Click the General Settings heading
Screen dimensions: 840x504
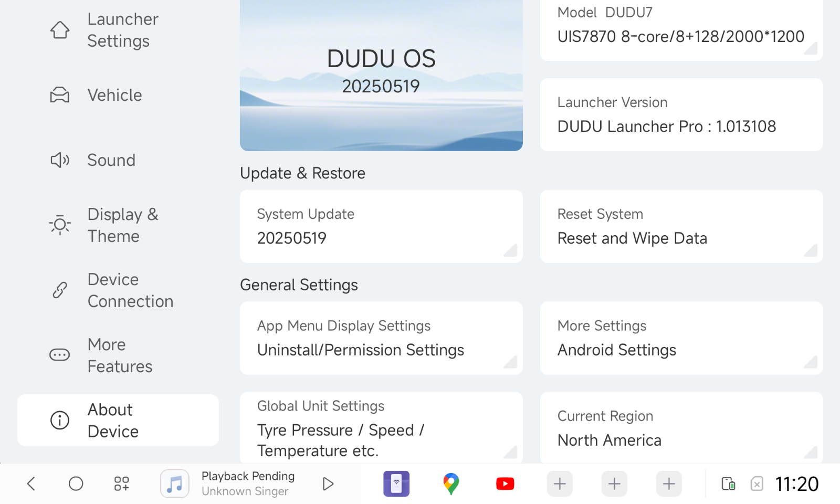(299, 285)
